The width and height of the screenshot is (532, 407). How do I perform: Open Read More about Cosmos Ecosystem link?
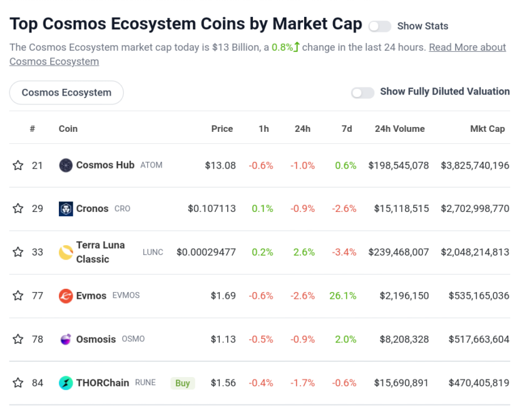(467, 48)
